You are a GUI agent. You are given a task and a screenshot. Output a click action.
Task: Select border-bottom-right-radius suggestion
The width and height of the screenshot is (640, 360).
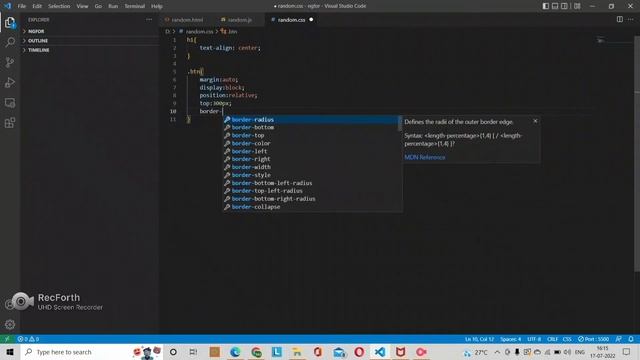pyautogui.click(x=311, y=199)
